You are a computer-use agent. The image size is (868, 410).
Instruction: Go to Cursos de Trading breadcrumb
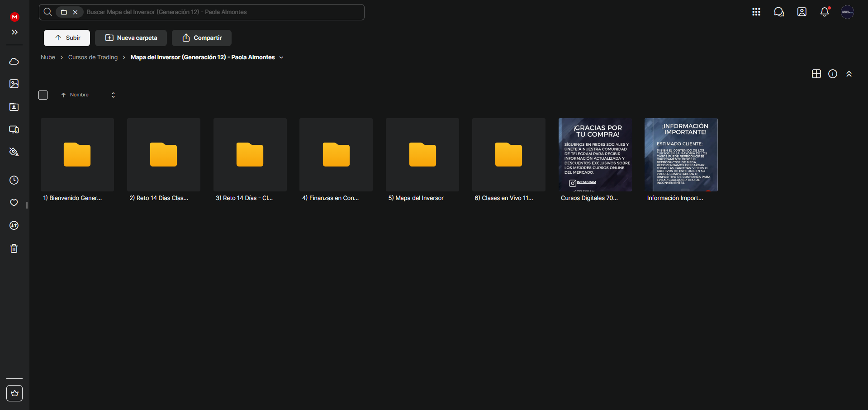point(93,57)
